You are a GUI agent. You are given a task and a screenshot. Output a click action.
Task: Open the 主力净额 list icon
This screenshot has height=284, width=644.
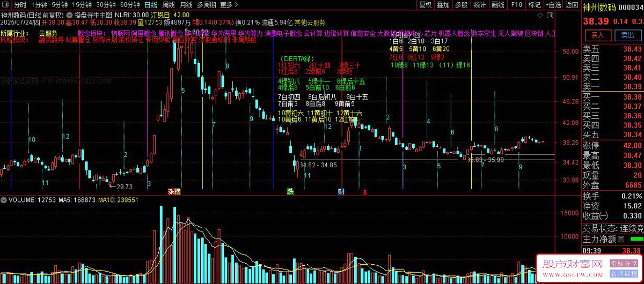coord(621,239)
